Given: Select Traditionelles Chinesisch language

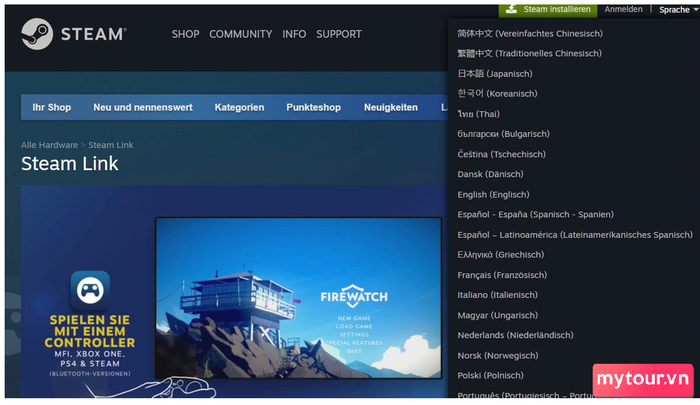Looking at the screenshot, I should click(529, 54).
